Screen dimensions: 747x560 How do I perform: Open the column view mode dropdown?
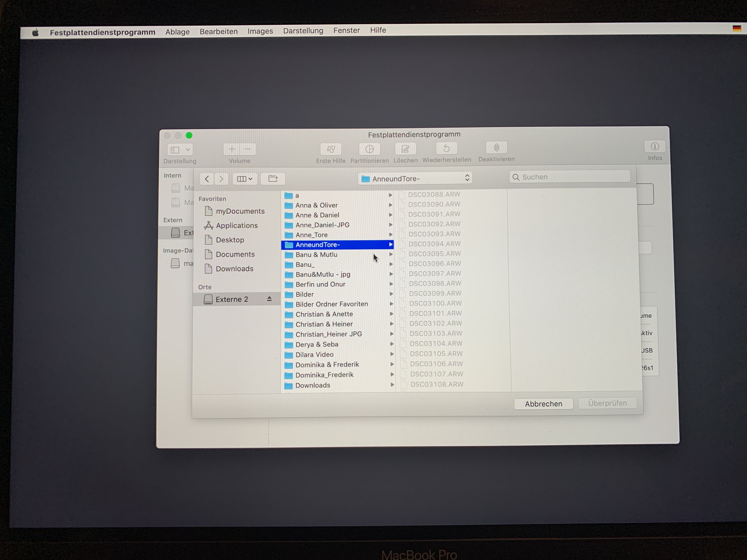coord(245,179)
